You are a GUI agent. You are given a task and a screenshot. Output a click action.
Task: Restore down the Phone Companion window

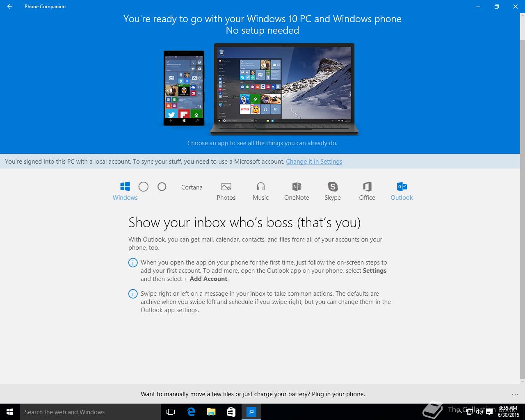coord(497,7)
